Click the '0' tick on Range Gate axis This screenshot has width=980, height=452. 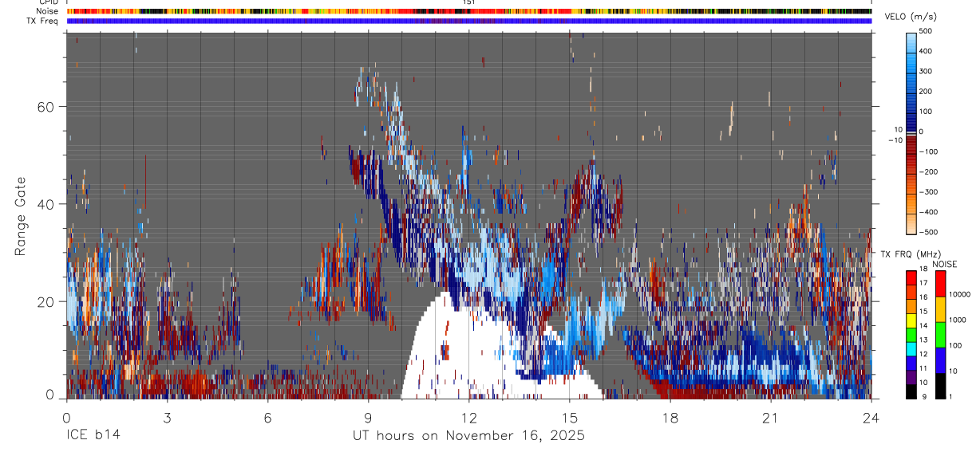49,394
